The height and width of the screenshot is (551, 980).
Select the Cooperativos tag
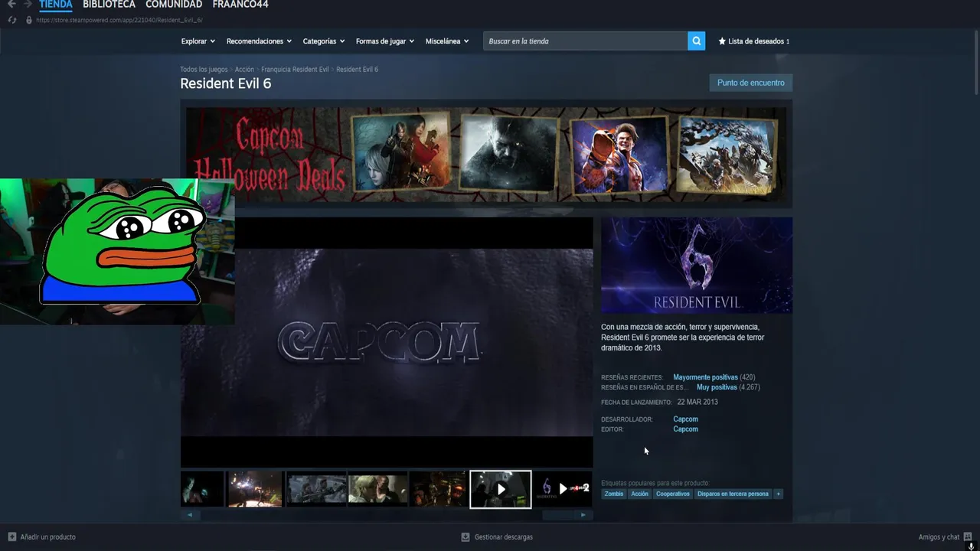[x=673, y=494]
